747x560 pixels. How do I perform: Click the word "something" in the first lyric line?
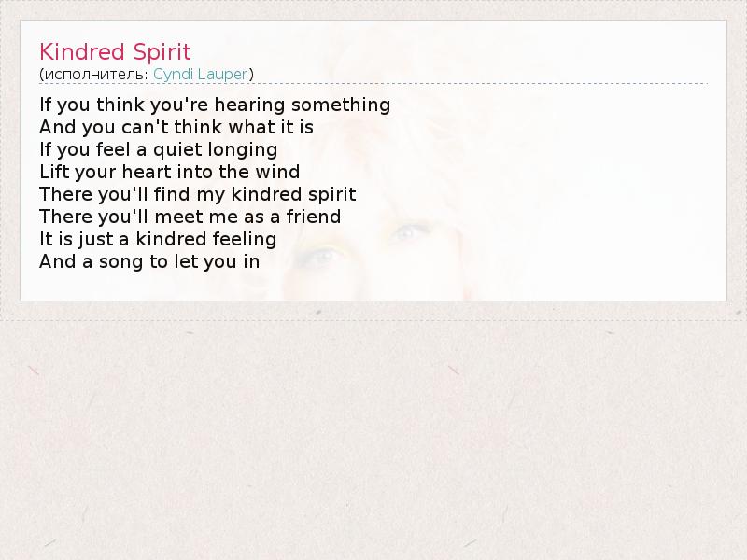coord(349,105)
